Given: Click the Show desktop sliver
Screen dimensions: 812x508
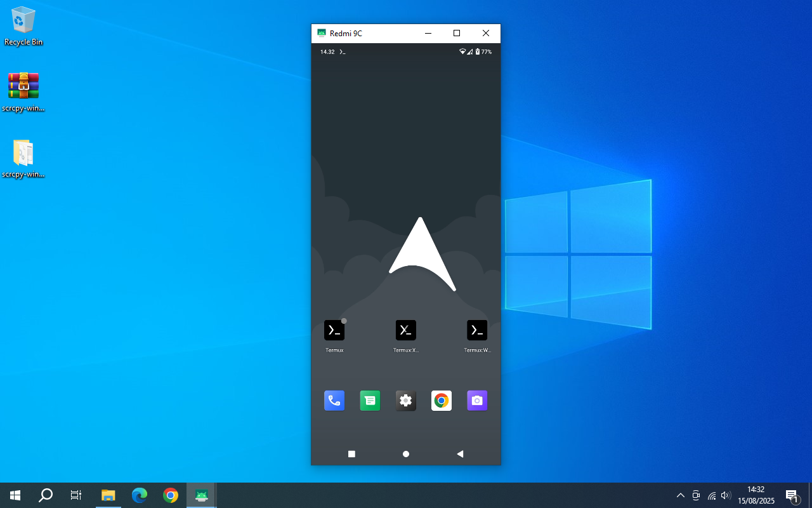Looking at the screenshot, I should (x=810, y=495).
